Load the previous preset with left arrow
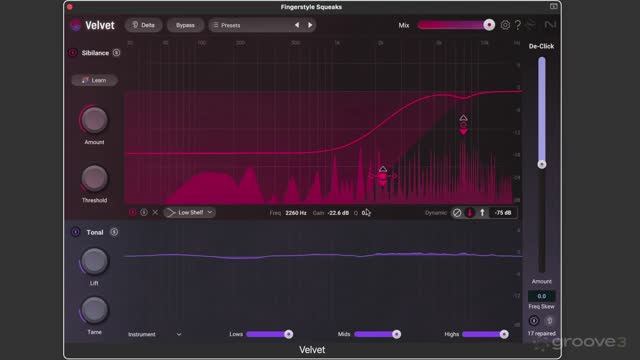The image size is (640, 360). point(297,25)
